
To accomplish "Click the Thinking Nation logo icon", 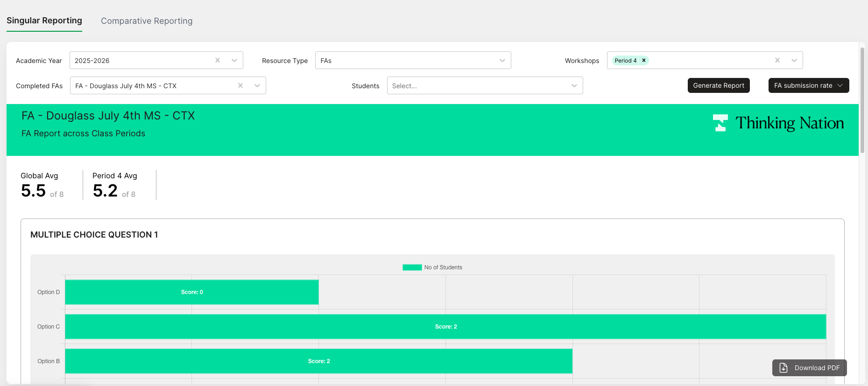I will coord(720,123).
